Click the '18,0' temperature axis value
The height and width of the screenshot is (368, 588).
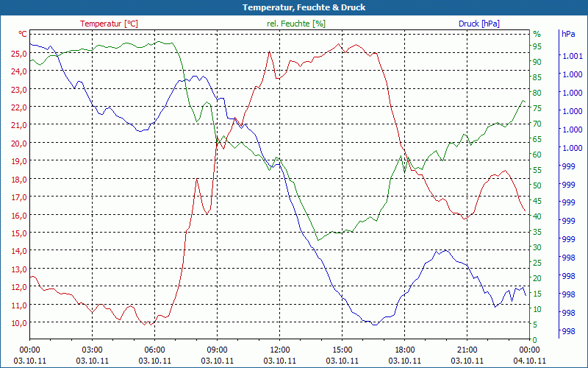[x=19, y=179]
